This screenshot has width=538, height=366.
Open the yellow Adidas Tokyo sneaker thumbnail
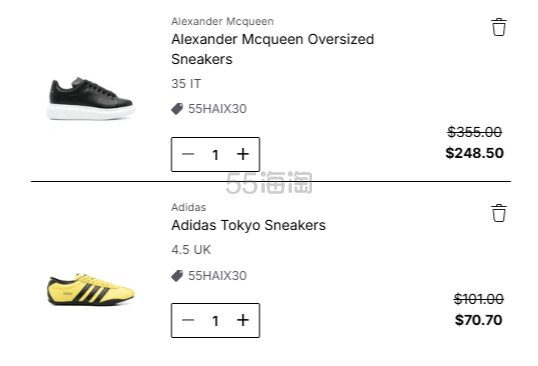point(91,289)
